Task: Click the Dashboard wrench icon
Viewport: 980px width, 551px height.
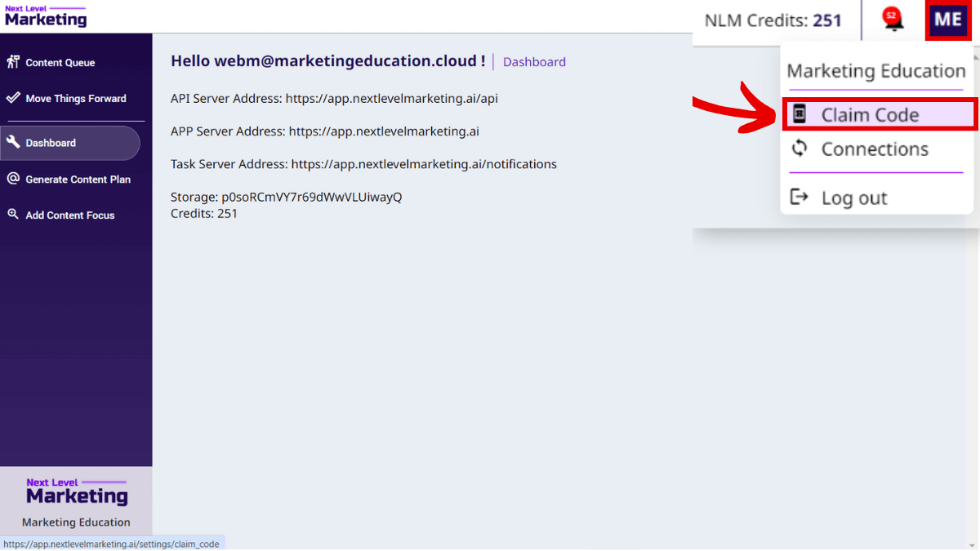Action: point(13,142)
